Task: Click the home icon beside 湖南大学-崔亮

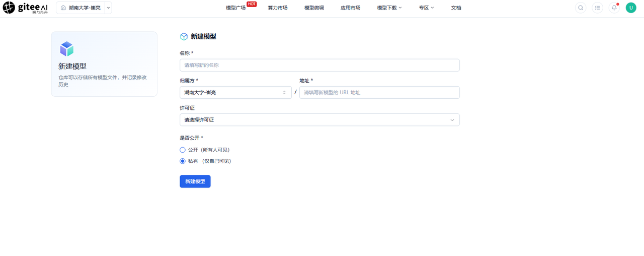Action: (63, 8)
